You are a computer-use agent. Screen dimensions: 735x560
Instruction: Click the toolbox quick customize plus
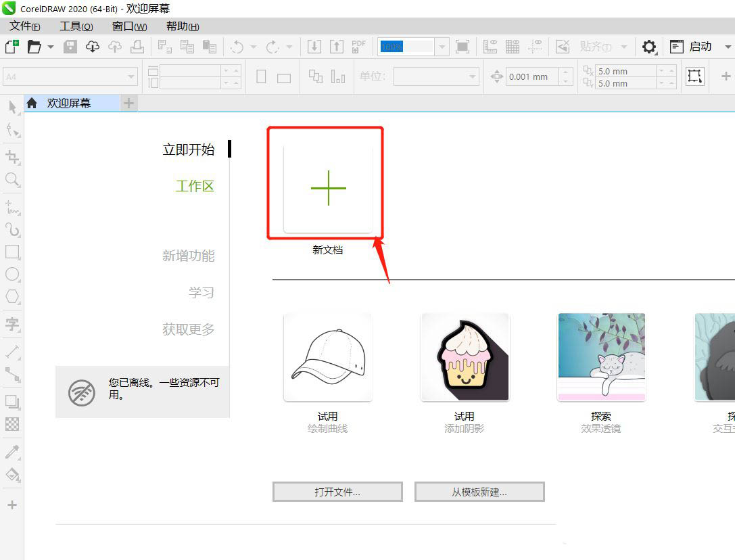12,505
